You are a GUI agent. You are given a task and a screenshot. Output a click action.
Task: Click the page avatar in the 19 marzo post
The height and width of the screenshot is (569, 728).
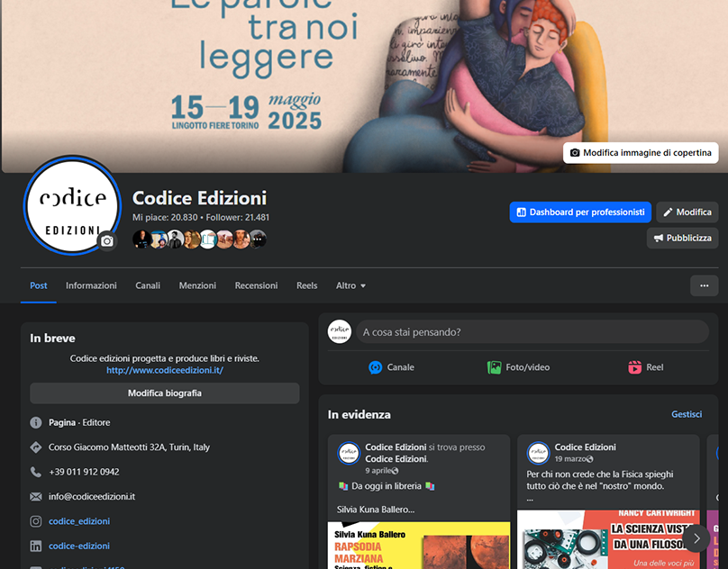point(538,453)
